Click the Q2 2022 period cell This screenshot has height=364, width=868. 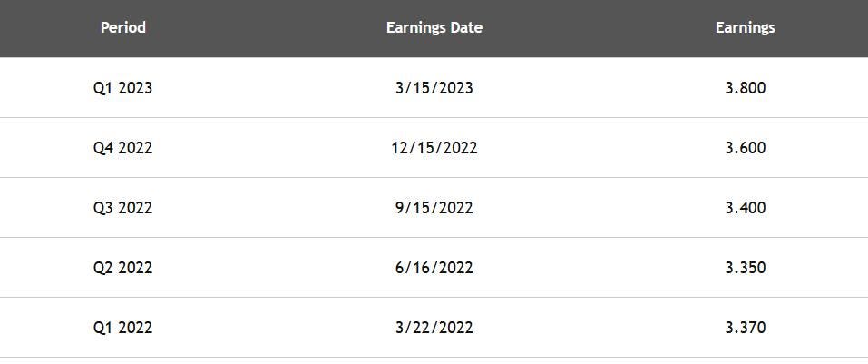tap(122, 268)
